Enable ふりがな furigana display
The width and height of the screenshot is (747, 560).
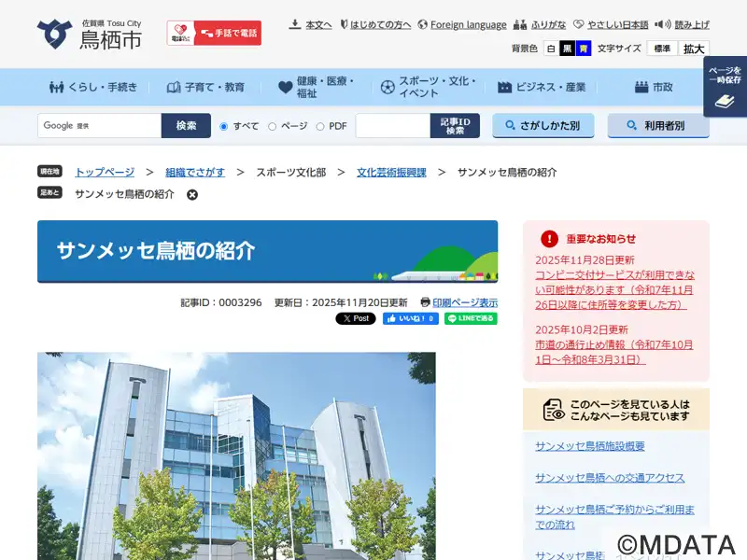click(x=548, y=24)
